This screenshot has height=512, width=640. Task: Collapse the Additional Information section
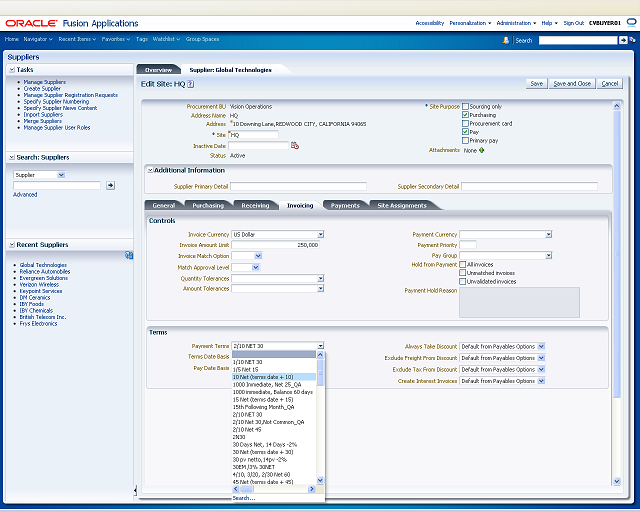pos(150,170)
